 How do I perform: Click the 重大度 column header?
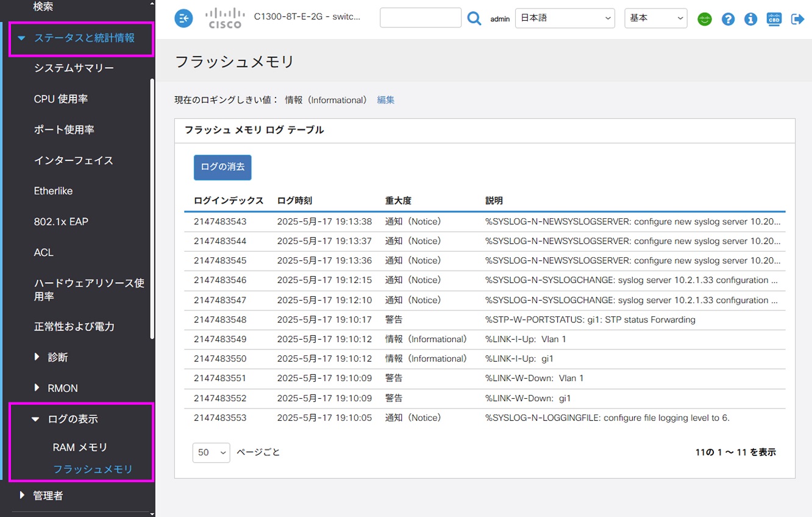coord(398,201)
